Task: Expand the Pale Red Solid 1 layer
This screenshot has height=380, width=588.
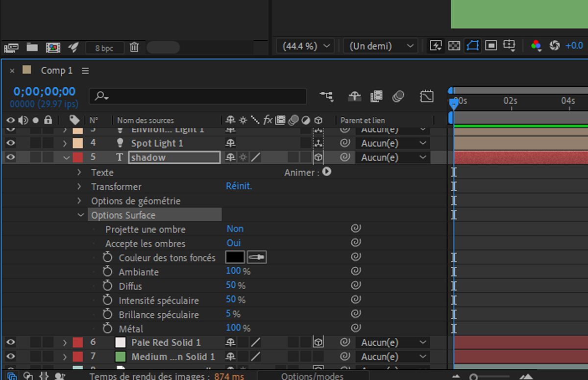Action: pyautogui.click(x=65, y=342)
